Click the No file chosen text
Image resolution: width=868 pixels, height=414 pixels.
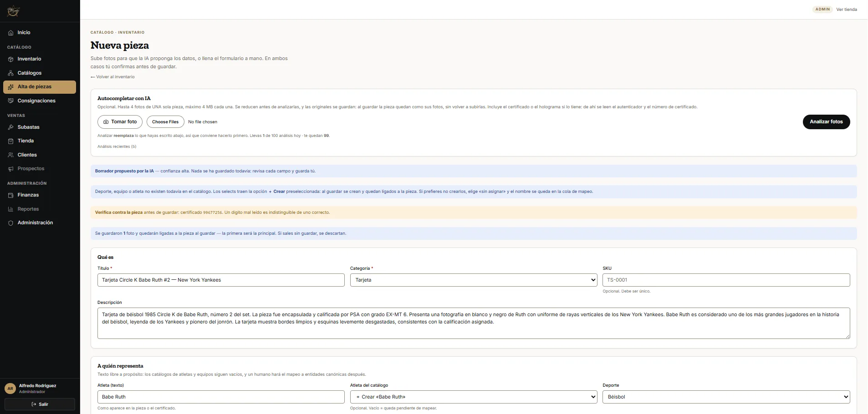(x=203, y=122)
